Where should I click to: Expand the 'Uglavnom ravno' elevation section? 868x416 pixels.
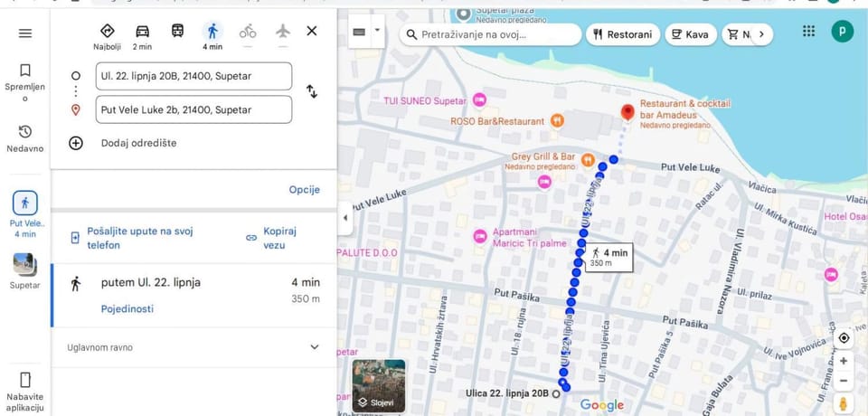[314, 347]
